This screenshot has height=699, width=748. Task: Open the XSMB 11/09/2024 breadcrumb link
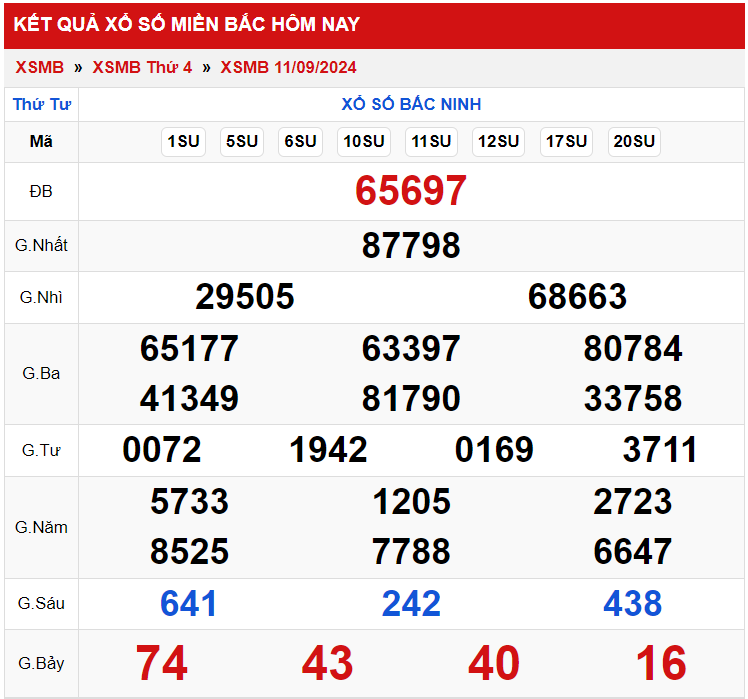tap(288, 67)
